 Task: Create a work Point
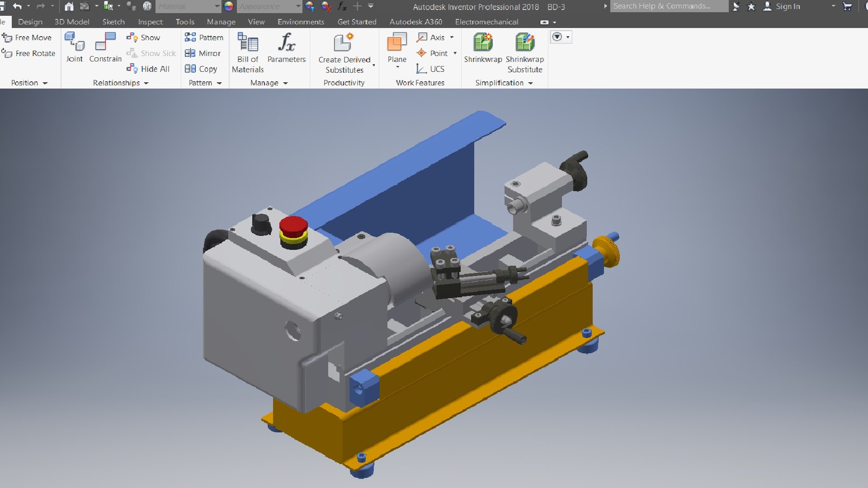(x=432, y=53)
